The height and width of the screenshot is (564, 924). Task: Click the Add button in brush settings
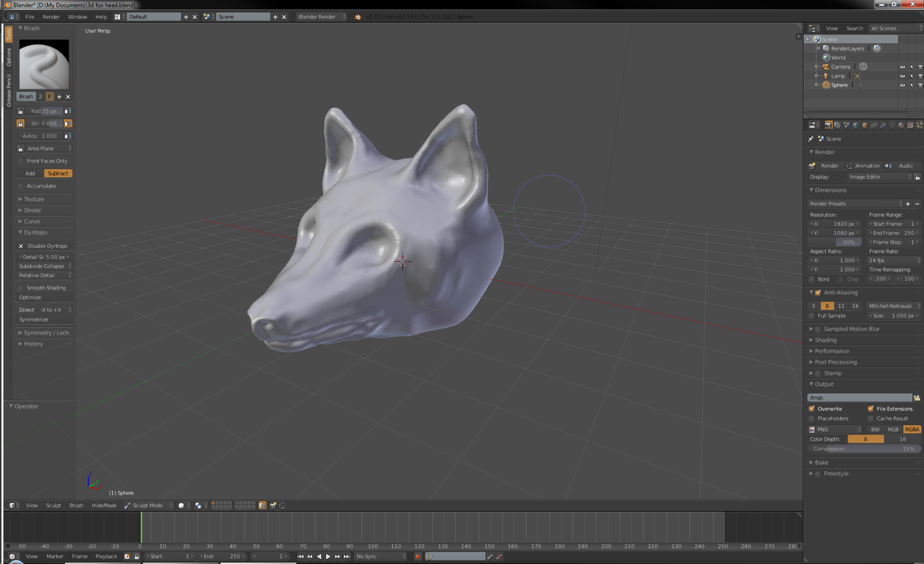pyautogui.click(x=30, y=173)
